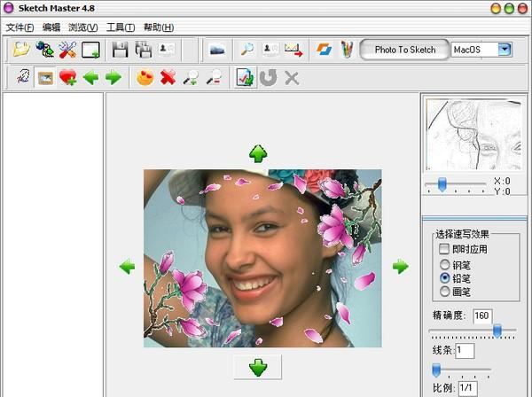The image size is (532, 397).
Task: Click the floppy disk save icon
Action: 121,50
